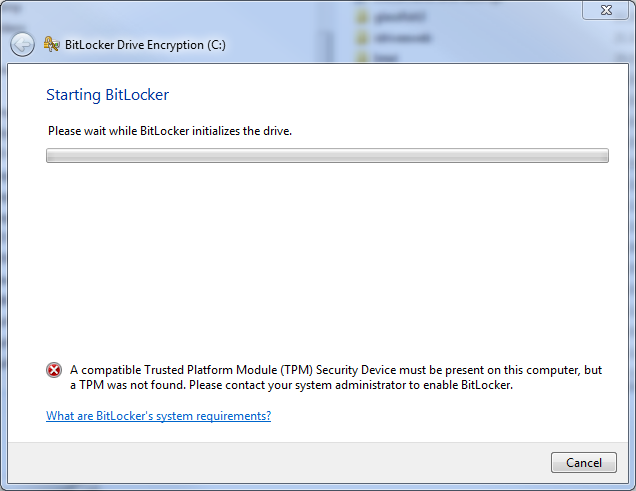Viewport: 636px width, 491px height.
Task: Click the "Please wait while BitLocker initializes" message
Action: pos(170,131)
